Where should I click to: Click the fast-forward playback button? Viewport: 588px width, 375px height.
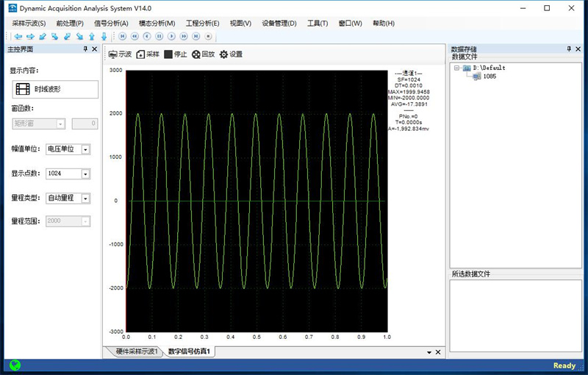(x=184, y=36)
